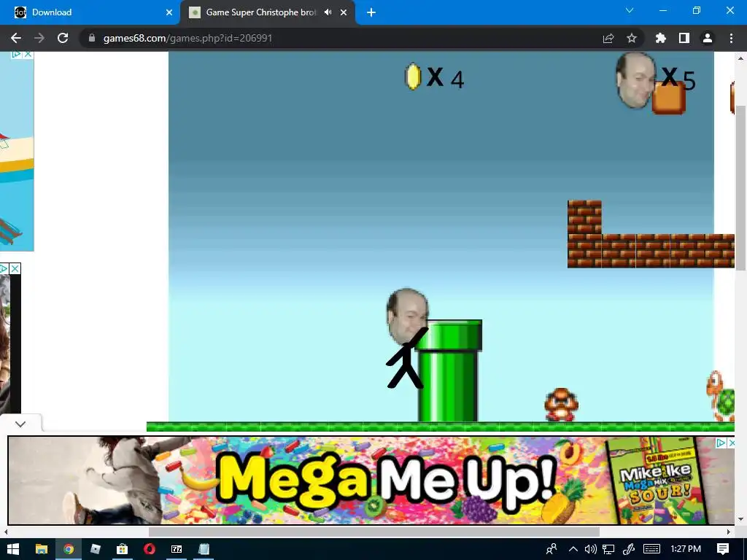Reload the games68 page
The height and width of the screenshot is (560, 747).
63,38
